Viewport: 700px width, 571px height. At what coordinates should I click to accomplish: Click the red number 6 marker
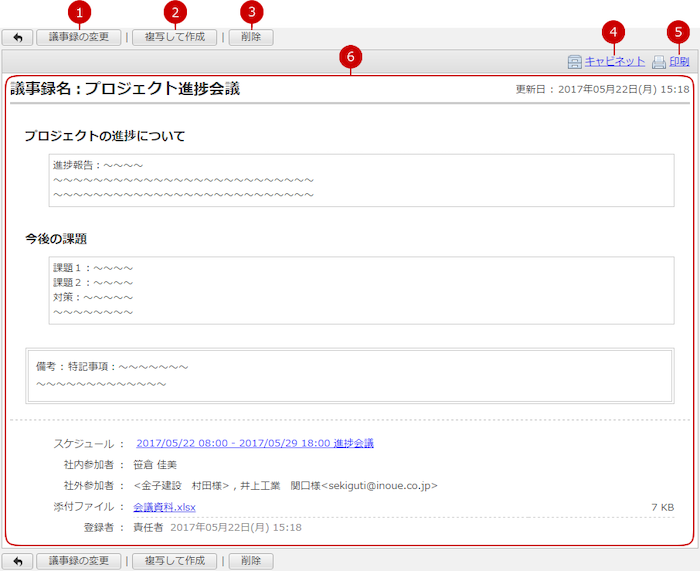(x=348, y=57)
